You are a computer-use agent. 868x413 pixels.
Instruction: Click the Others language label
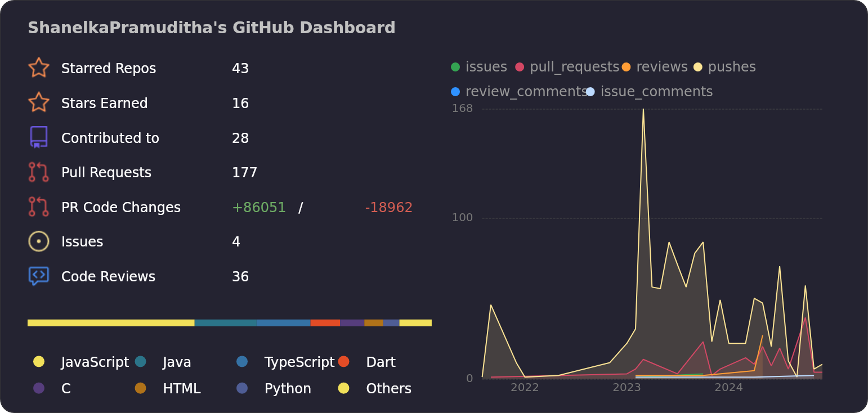389,389
